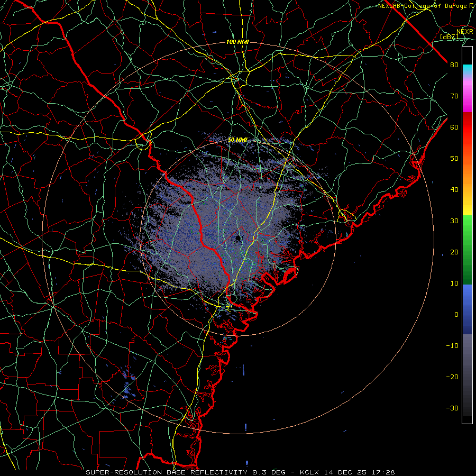
Task: Click the -10 value on the dBZ scale
Action: (x=452, y=346)
